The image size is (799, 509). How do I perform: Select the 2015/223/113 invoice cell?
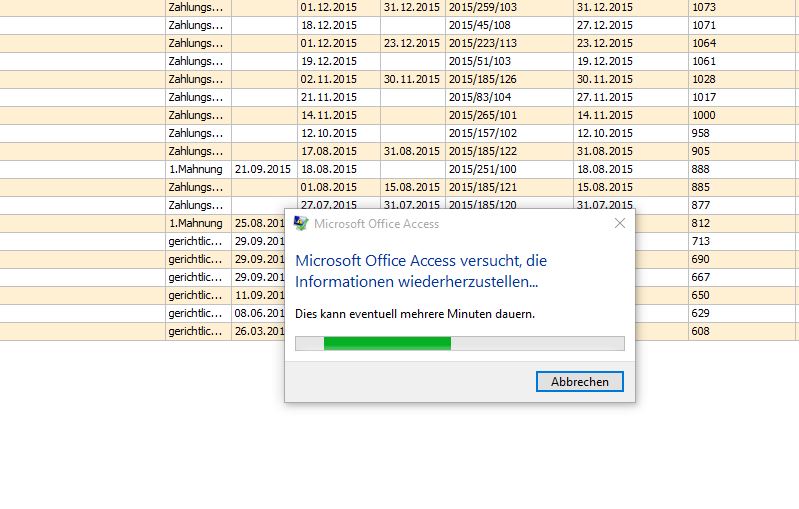pos(482,43)
